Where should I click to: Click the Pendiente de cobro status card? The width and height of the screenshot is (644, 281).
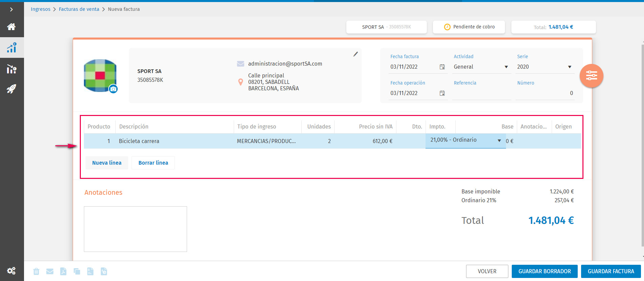click(469, 27)
